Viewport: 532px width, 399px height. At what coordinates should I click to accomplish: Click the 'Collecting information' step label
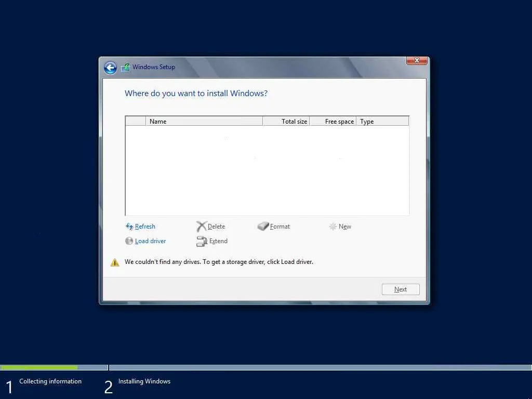50,381
